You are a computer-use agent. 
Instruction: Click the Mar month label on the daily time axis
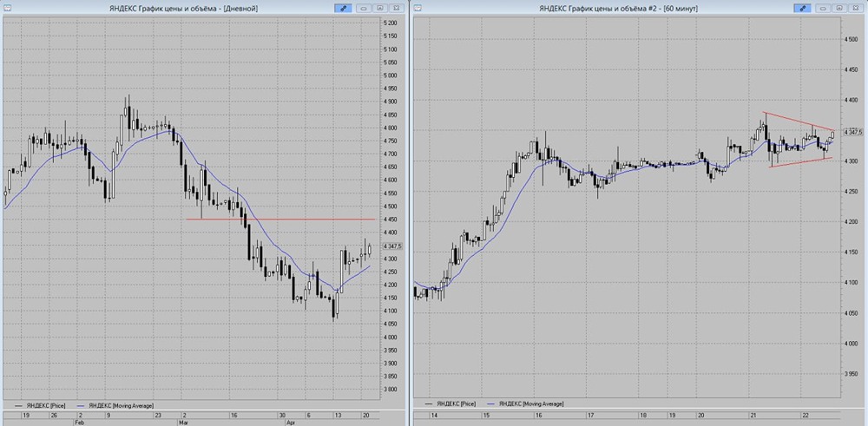182,422
